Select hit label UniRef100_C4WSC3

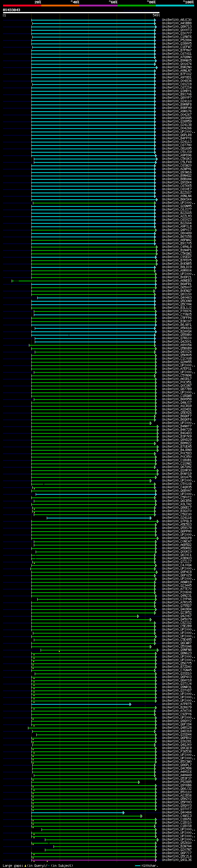tap(177, 816)
